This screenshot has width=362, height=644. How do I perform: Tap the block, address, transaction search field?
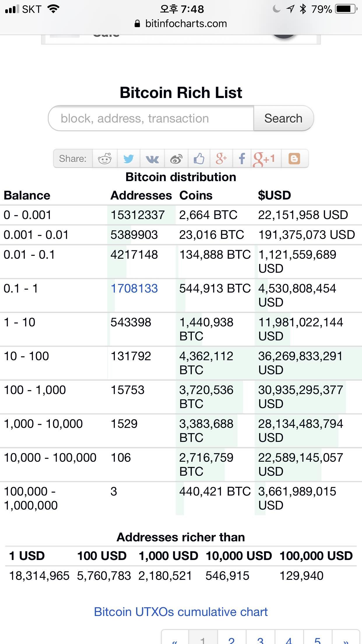tap(151, 118)
